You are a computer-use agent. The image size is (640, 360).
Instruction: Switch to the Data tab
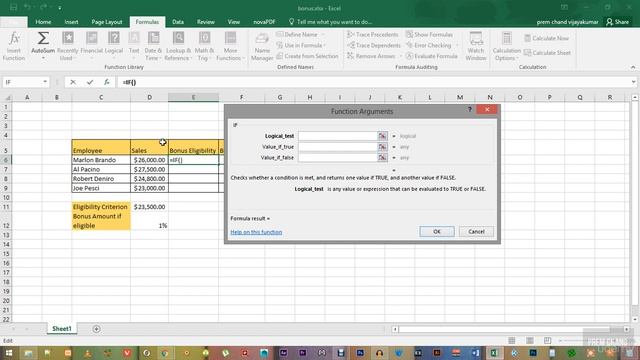click(178, 22)
